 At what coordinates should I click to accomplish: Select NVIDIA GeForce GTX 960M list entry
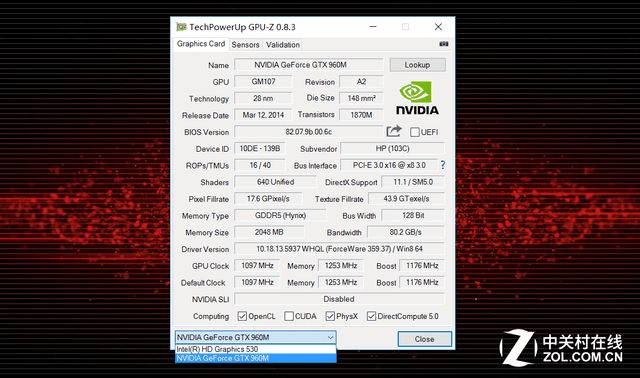pos(256,358)
